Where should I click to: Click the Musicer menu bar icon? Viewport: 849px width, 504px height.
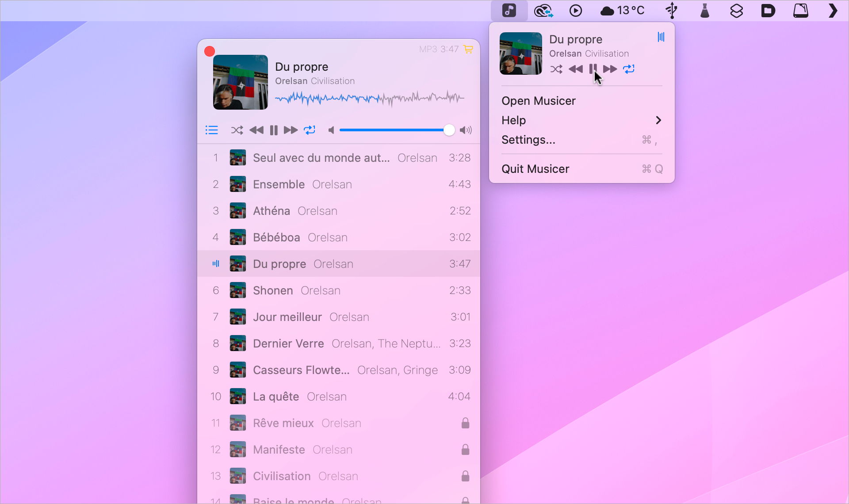tap(509, 10)
